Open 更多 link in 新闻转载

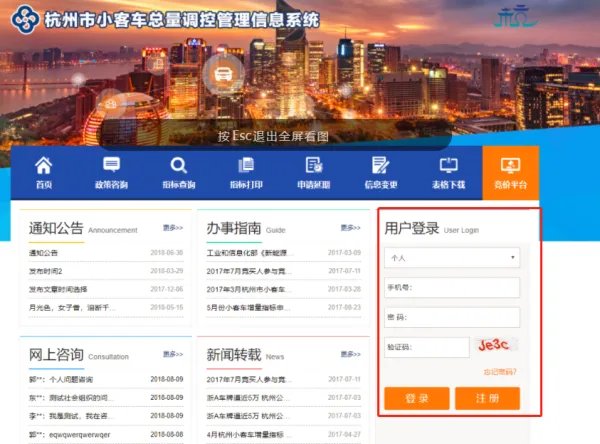tap(351, 354)
